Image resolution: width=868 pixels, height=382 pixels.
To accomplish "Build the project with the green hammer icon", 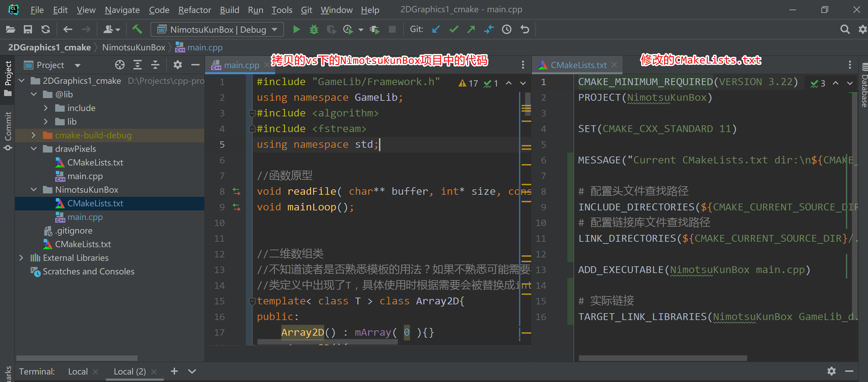I will click(x=137, y=30).
